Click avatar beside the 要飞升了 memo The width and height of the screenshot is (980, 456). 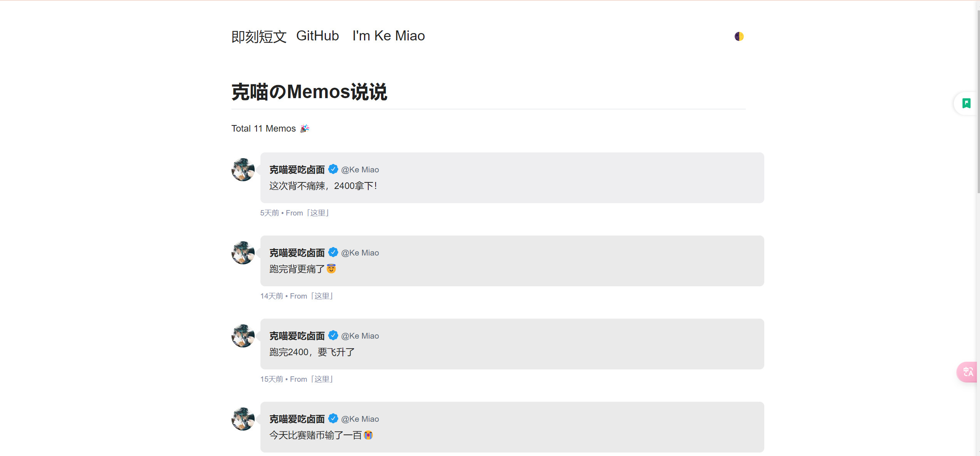click(243, 336)
